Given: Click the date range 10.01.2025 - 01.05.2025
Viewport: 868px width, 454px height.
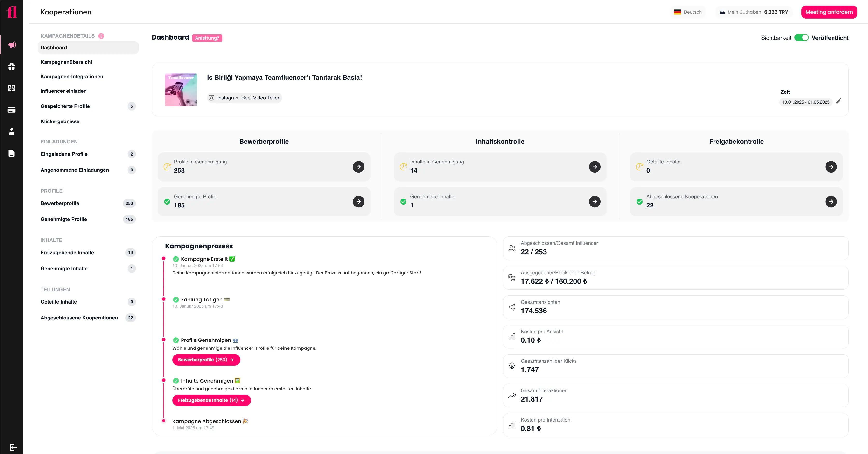Looking at the screenshot, I should pyautogui.click(x=806, y=102).
